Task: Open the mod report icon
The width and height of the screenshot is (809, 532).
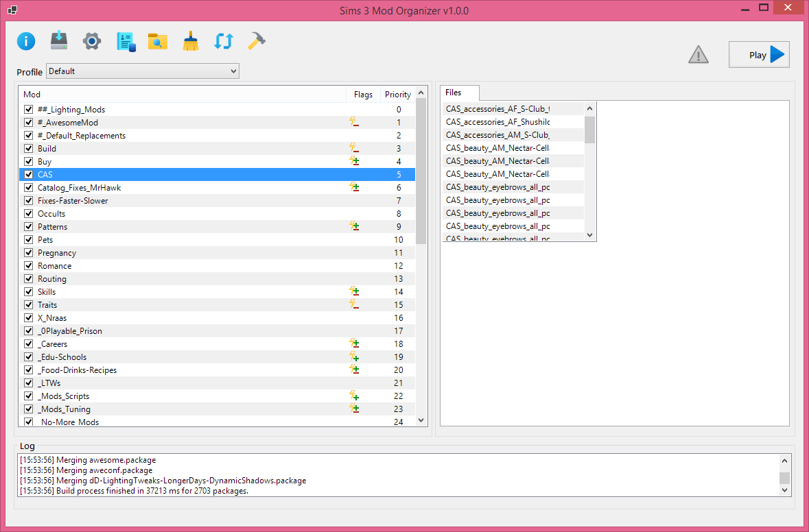Action: [125, 41]
